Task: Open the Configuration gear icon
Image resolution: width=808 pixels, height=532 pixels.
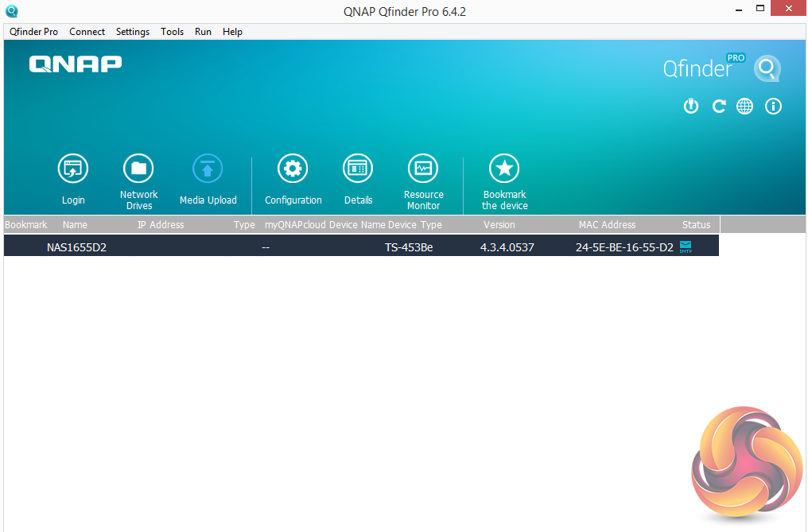Action: click(x=293, y=169)
